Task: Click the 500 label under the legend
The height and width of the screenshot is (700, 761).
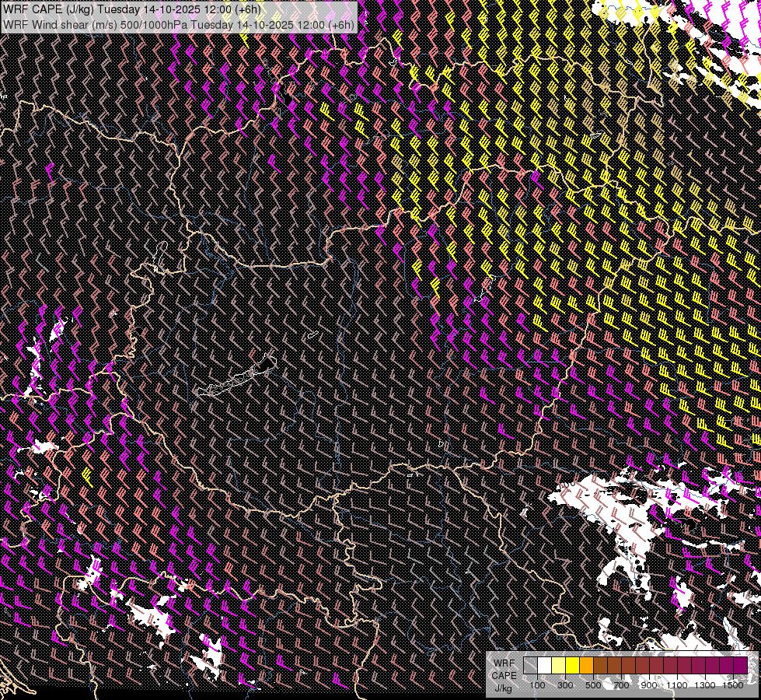Action: pyautogui.click(x=593, y=685)
